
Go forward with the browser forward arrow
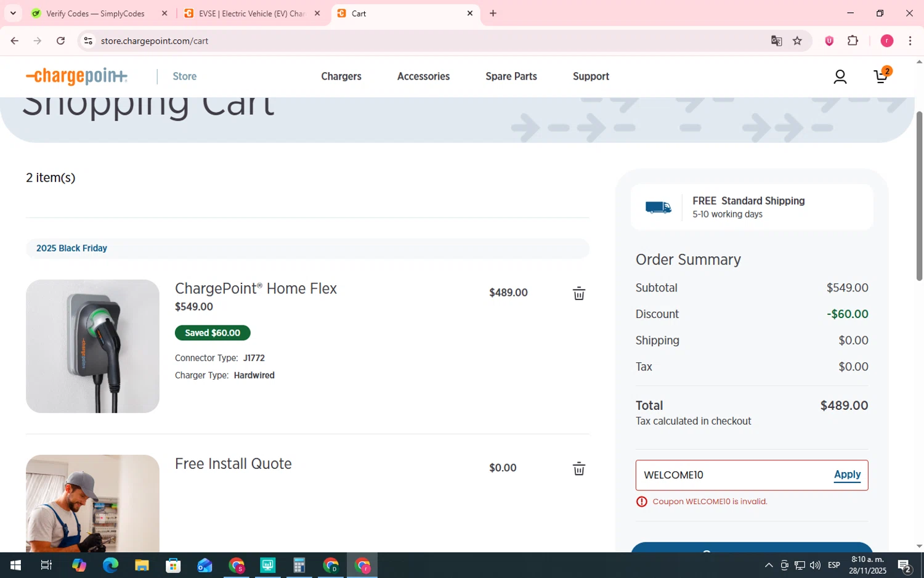point(38,41)
